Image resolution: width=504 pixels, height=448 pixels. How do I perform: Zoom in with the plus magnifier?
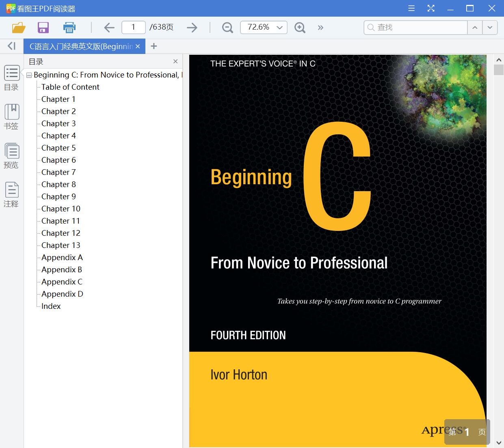point(300,28)
